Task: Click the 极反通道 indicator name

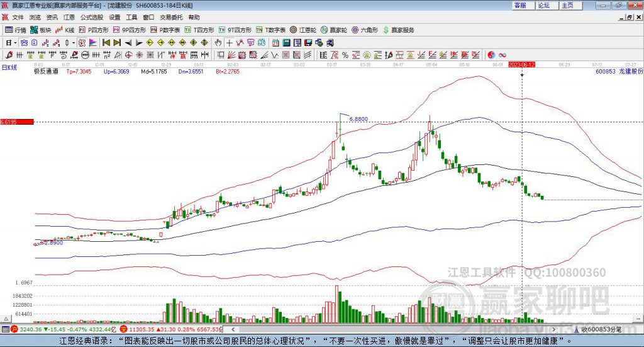Action: click(46, 72)
